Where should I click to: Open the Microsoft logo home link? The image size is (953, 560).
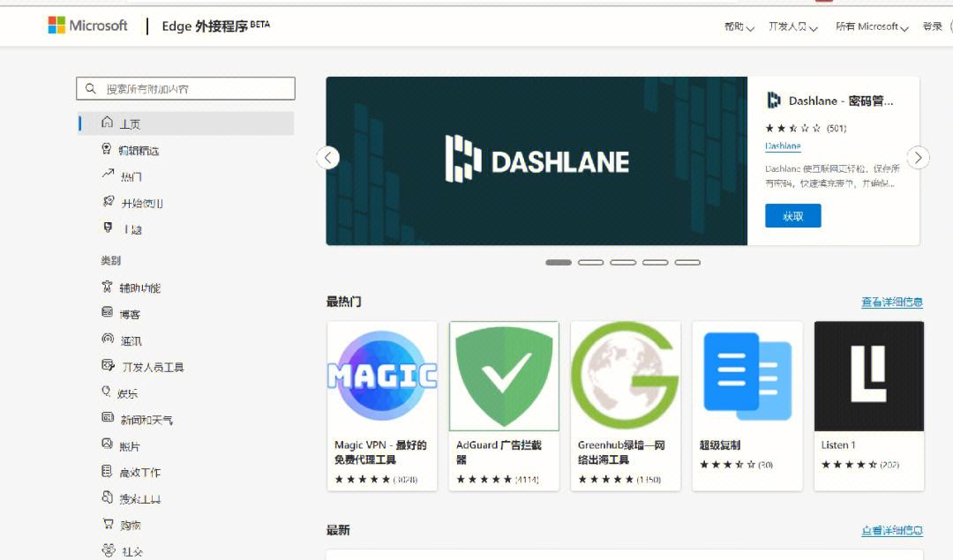click(x=88, y=26)
